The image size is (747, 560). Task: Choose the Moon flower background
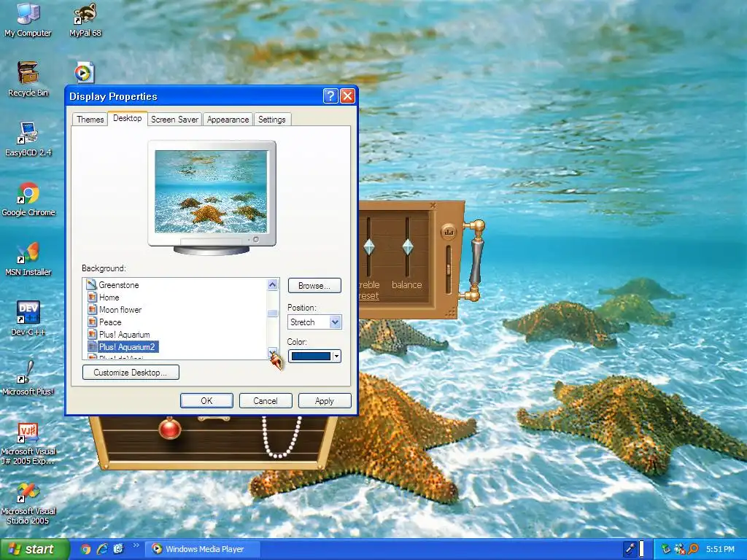point(120,309)
